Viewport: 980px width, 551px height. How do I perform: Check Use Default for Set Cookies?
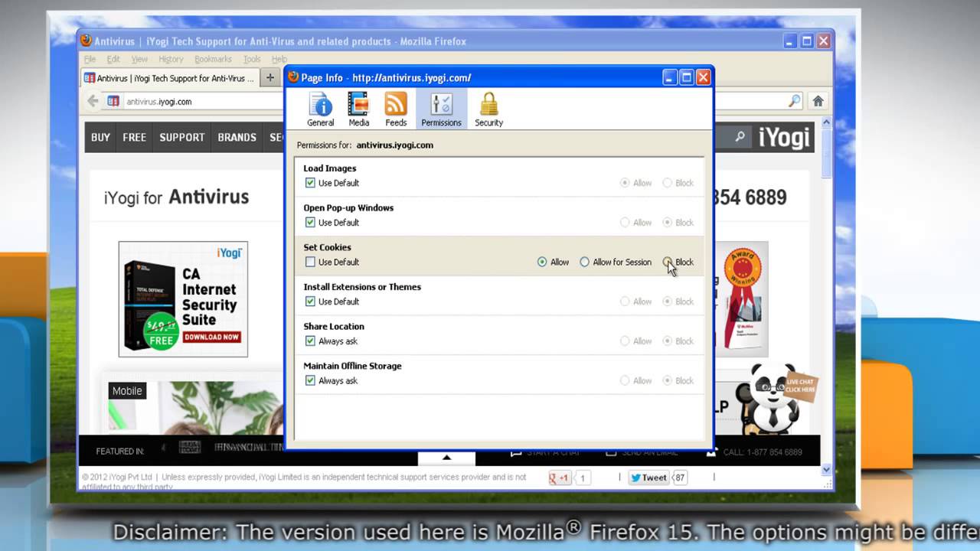coord(310,262)
